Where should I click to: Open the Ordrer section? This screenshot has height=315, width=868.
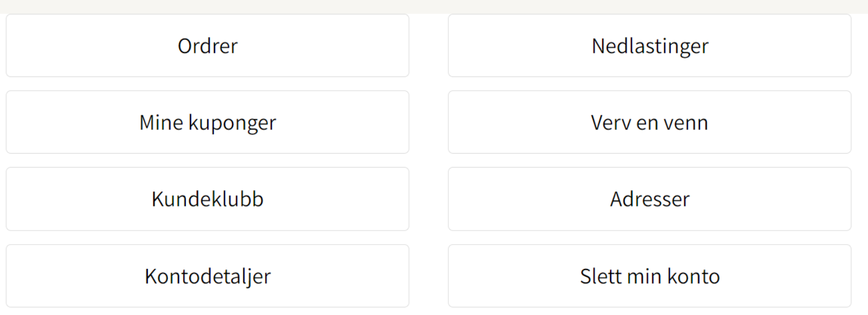click(x=207, y=46)
